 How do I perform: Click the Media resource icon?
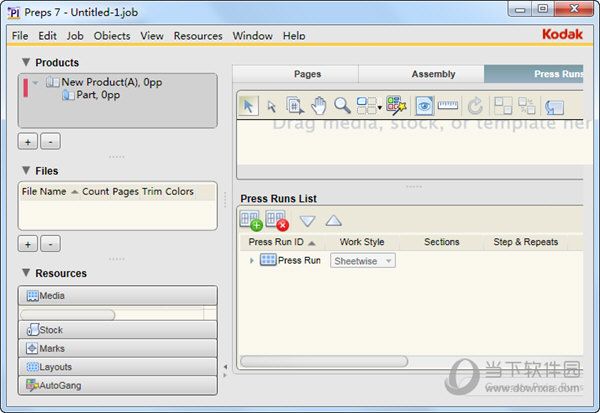(33, 296)
